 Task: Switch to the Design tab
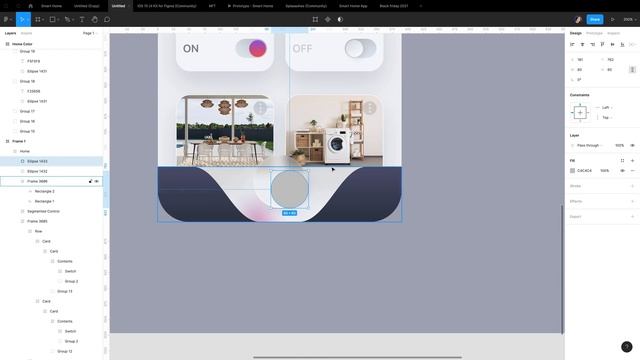[576, 33]
